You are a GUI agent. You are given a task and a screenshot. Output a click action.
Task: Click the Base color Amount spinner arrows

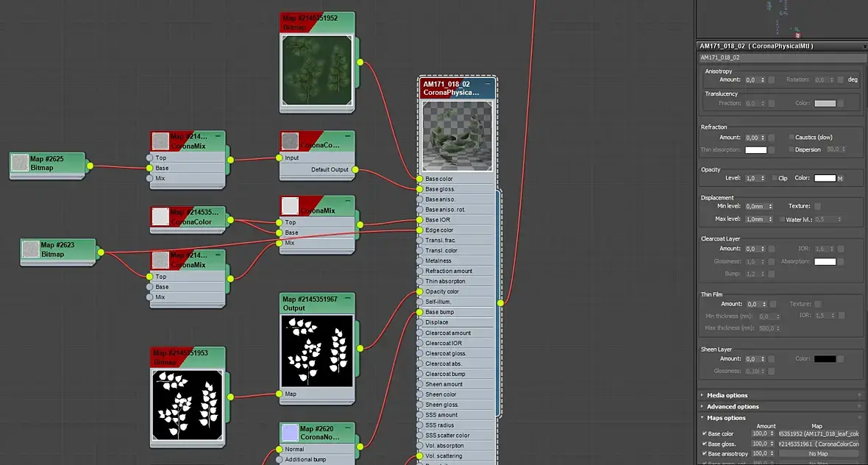772,434
